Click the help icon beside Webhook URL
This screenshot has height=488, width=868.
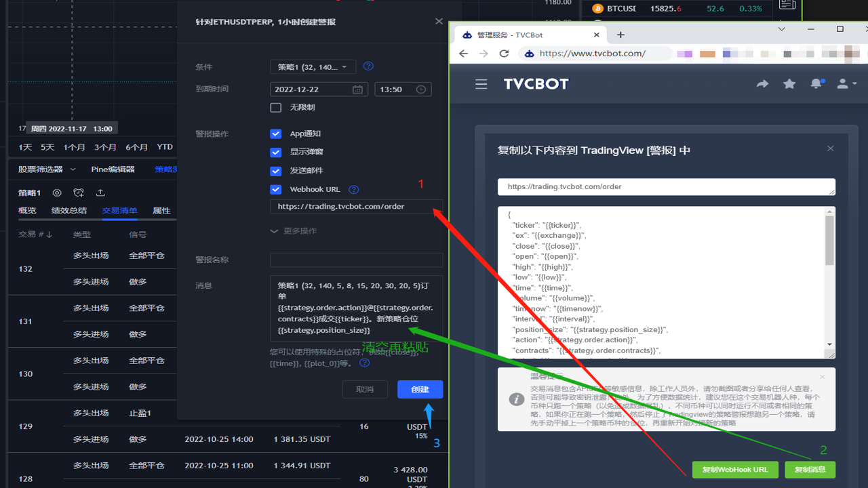tap(353, 190)
